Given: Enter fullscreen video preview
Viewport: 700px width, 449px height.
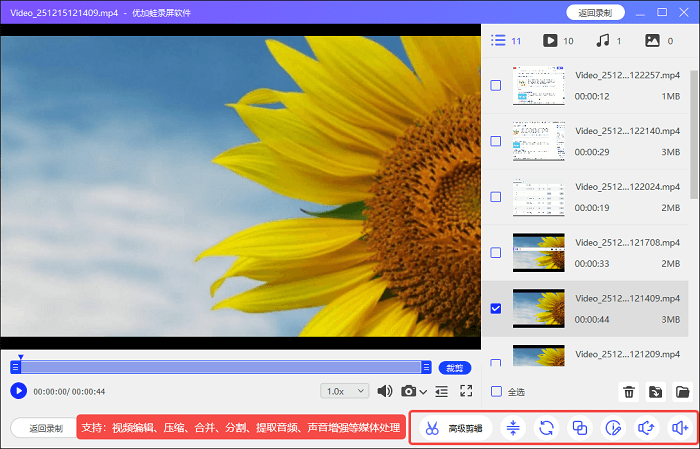Looking at the screenshot, I should pyautogui.click(x=466, y=391).
